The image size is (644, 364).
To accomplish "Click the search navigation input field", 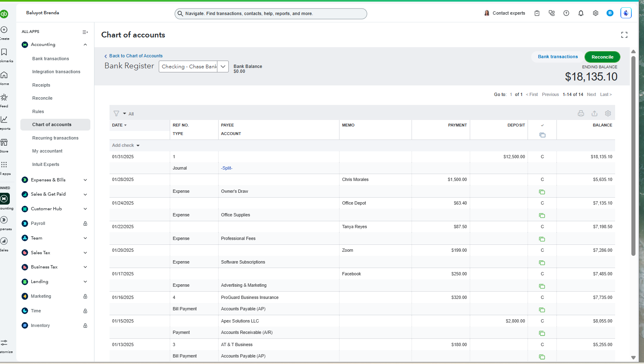I will [271, 13].
